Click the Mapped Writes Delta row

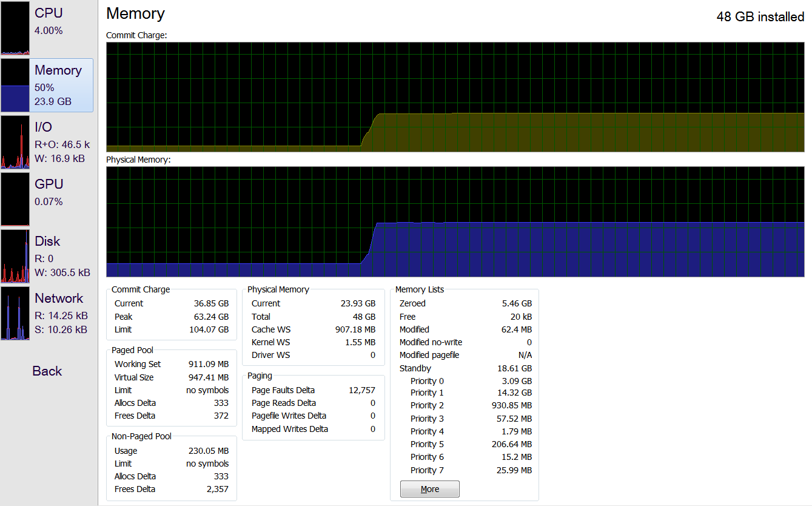(314, 429)
